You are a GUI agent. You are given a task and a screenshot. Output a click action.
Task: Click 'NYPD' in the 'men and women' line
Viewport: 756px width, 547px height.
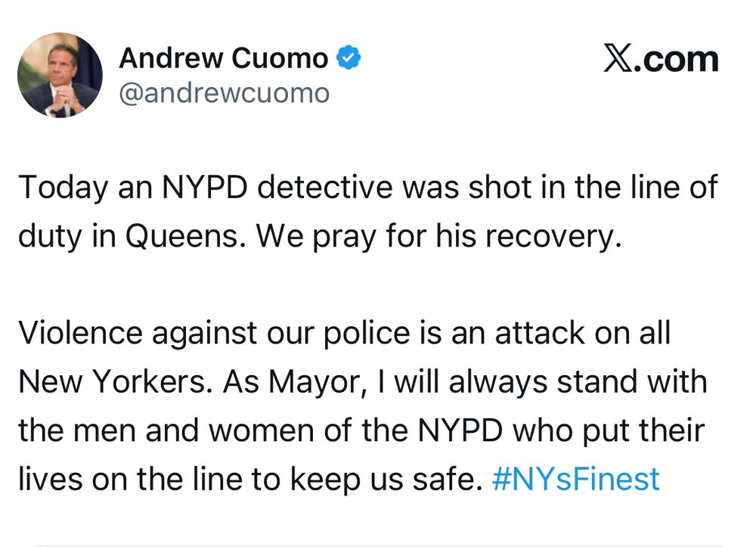point(460,430)
